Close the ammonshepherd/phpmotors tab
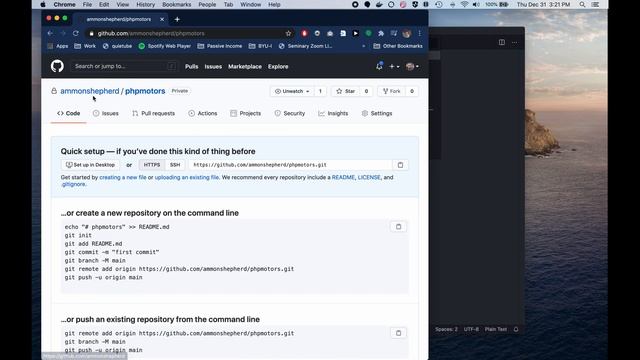This screenshot has height=360, width=640. pos(162,19)
